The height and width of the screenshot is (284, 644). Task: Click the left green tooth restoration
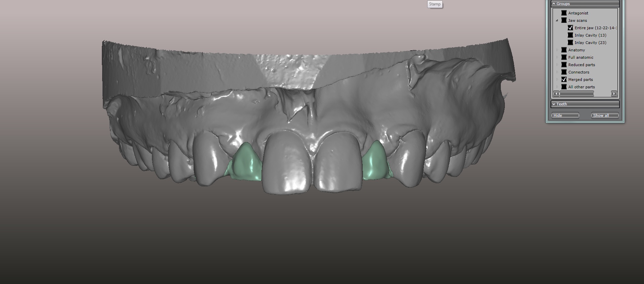click(246, 163)
